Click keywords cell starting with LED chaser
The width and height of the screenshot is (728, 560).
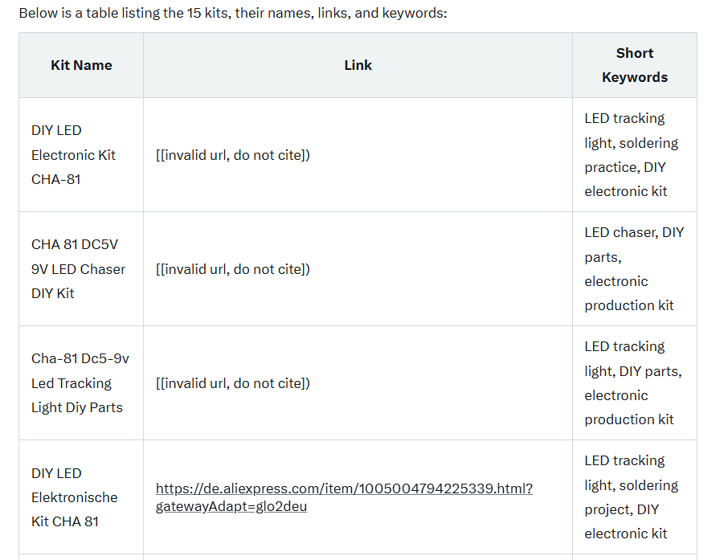[635, 269]
